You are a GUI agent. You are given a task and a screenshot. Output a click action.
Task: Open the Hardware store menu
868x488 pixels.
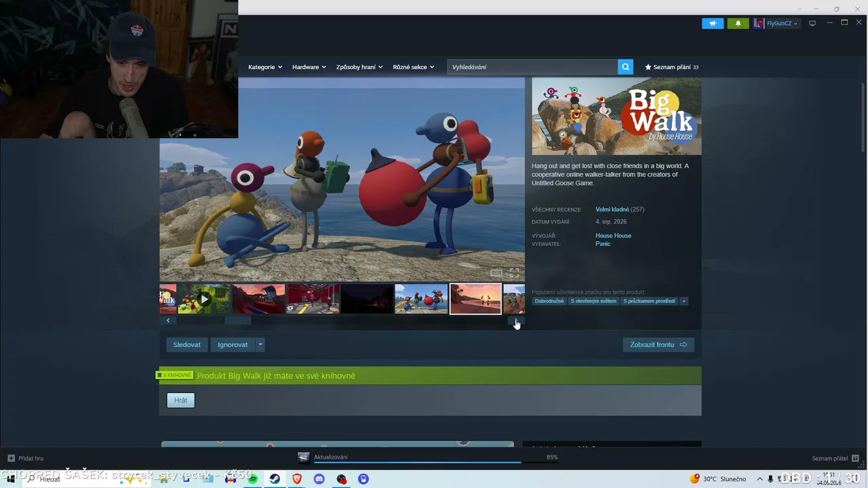pos(309,67)
